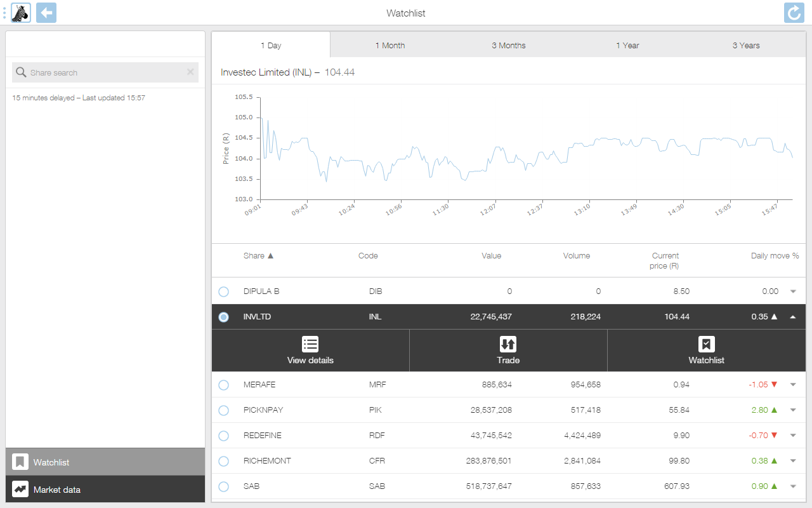Select the RICHEMONT radio button

click(223, 461)
